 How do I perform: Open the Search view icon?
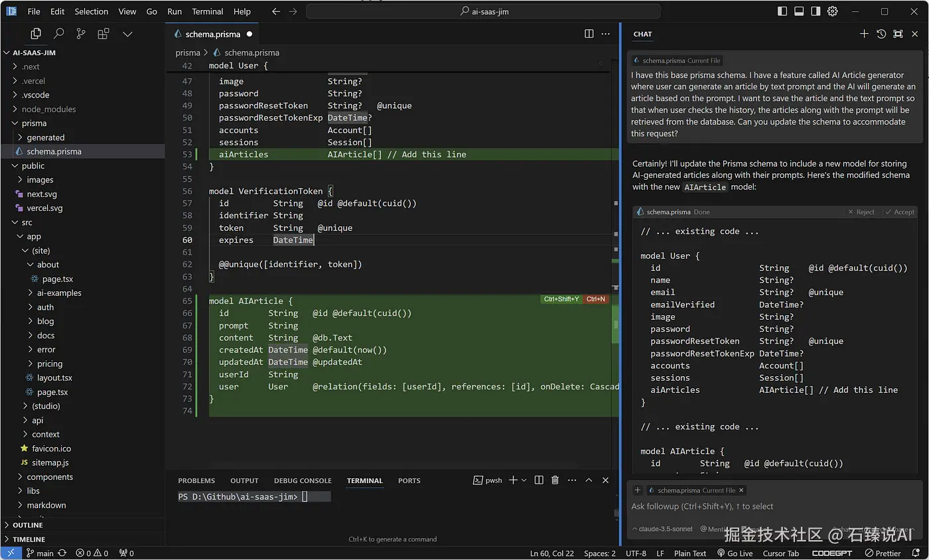point(58,34)
